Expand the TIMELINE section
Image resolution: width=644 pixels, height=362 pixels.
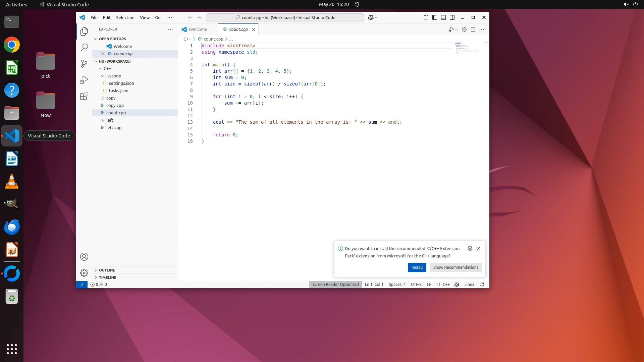tap(107, 278)
